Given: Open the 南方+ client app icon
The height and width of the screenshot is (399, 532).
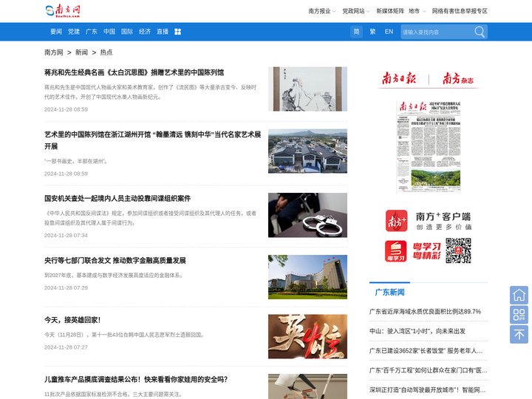Looking at the screenshot, I should [396, 220].
